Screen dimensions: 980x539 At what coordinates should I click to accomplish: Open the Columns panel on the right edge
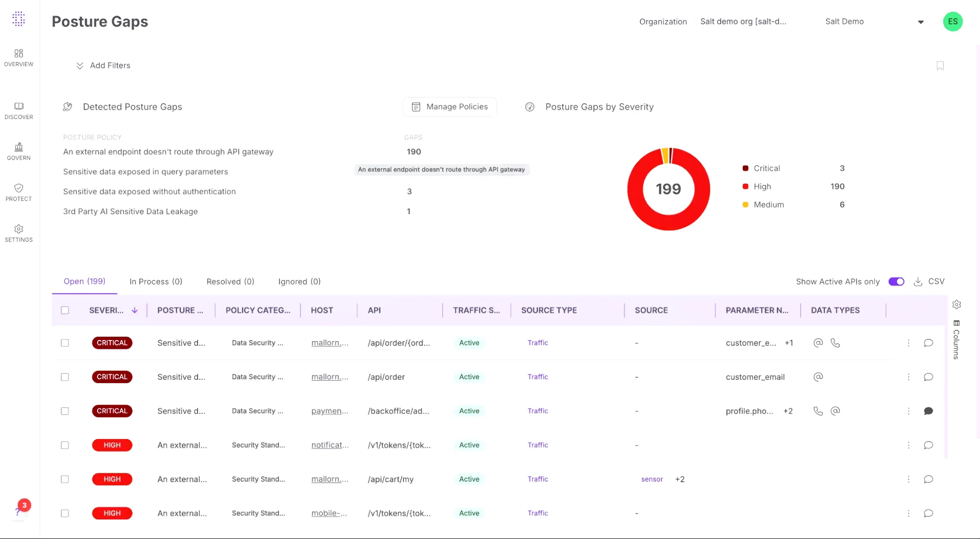pyautogui.click(x=956, y=338)
